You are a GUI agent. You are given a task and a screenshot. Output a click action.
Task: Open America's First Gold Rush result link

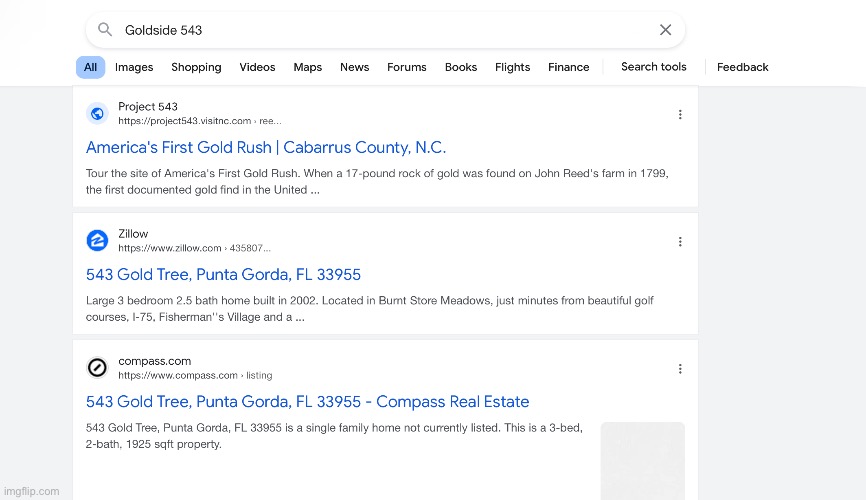[266, 147]
